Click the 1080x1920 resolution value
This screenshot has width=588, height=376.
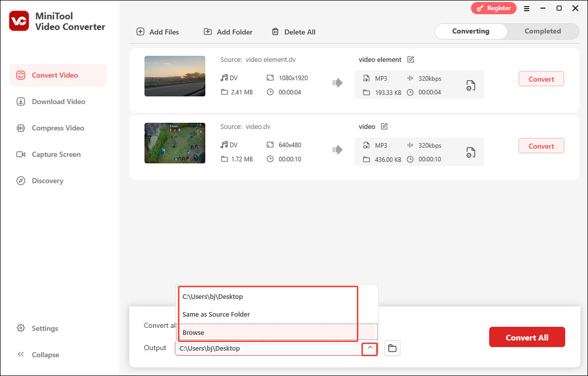pos(293,78)
